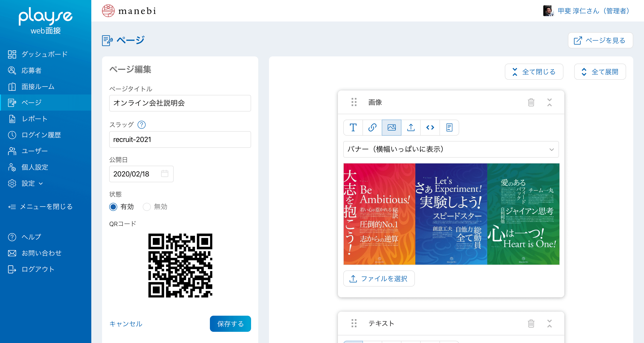The image size is (644, 343).
Task: Open ダッシュボード from the sidebar
Action: (x=45, y=54)
